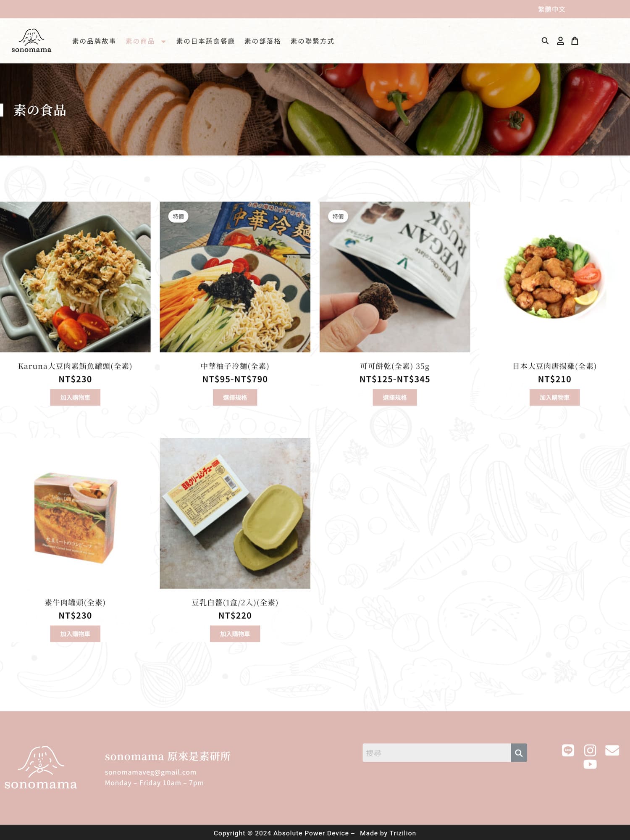Open the 日本大豆肉唐揚雞 product title link
Viewport: 630px width, 840px height.
pos(554,366)
